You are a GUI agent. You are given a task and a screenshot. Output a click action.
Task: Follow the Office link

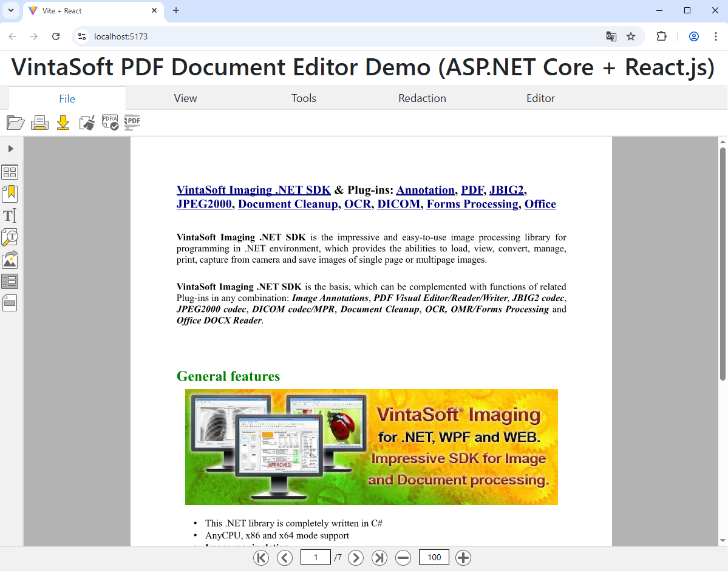click(540, 204)
